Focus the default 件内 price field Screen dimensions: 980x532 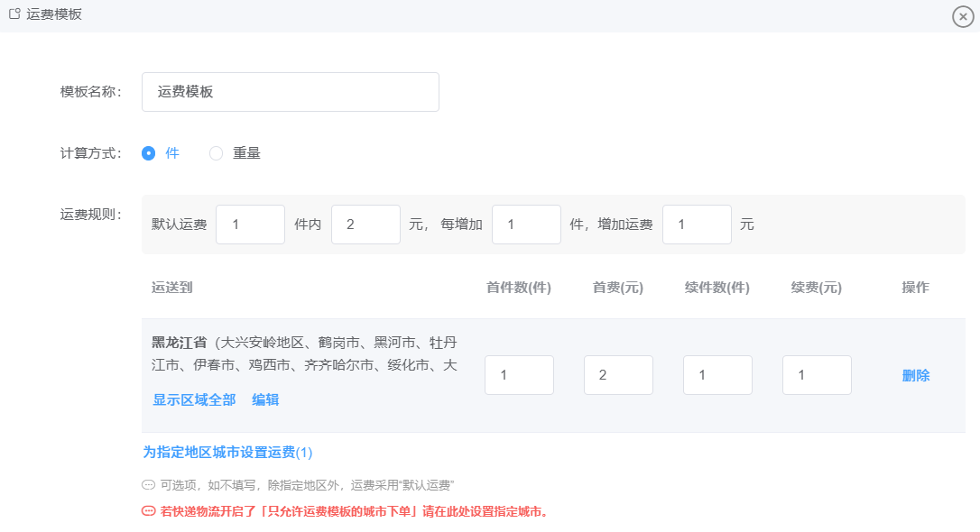pyautogui.click(x=365, y=225)
